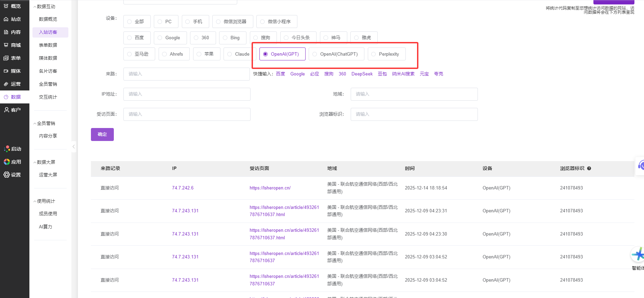Open 交互统计 in the submenu
The width and height of the screenshot is (644, 298).
pyautogui.click(x=48, y=97)
